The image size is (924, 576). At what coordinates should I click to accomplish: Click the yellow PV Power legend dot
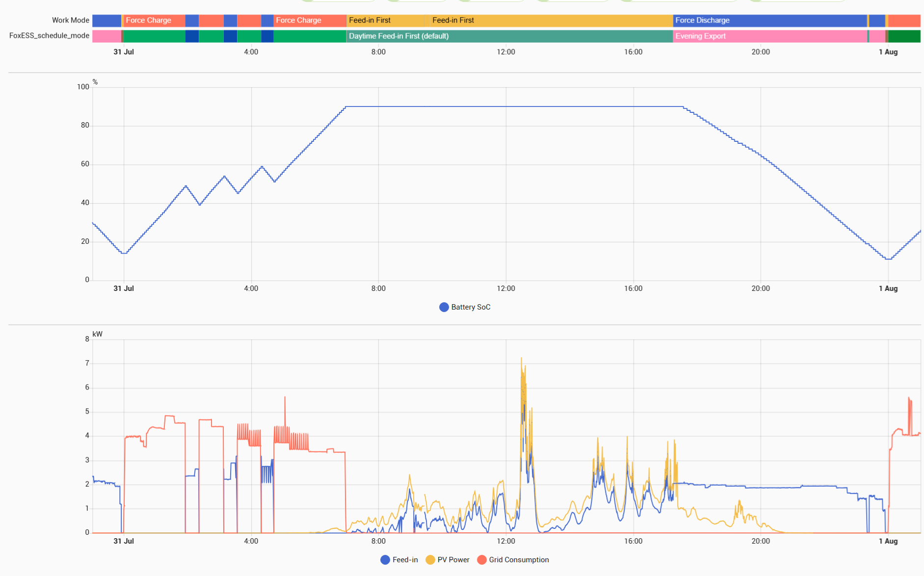(x=430, y=560)
